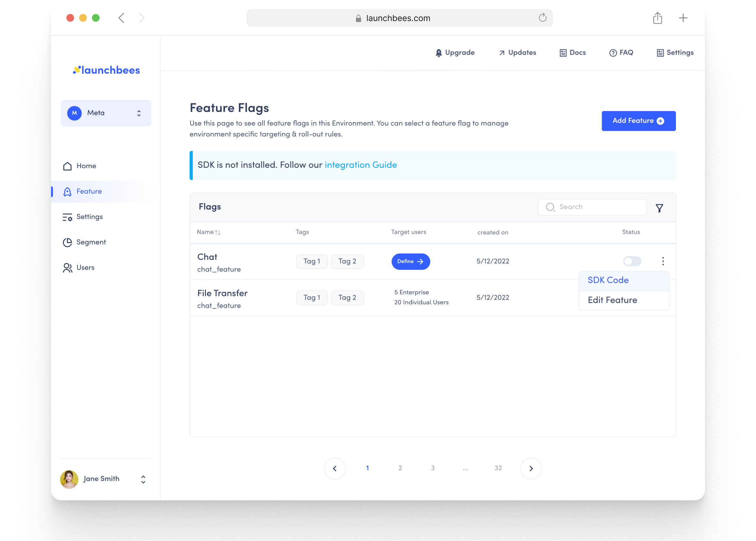Go to next page with right chevron
Image resolution: width=756 pixels, height=541 pixels.
point(531,468)
